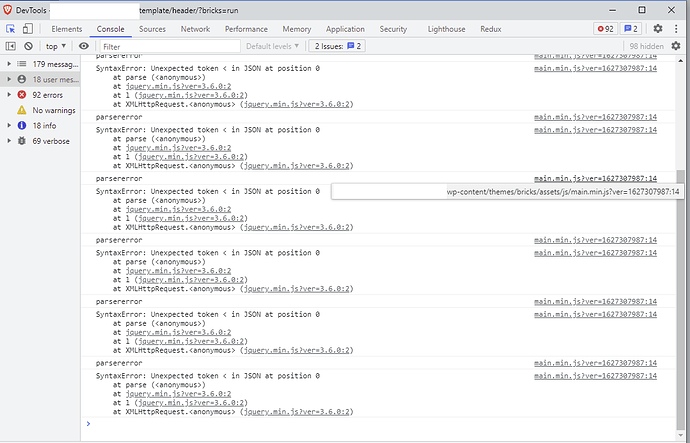
Task: Close the DevTools window
Action: coord(671,10)
